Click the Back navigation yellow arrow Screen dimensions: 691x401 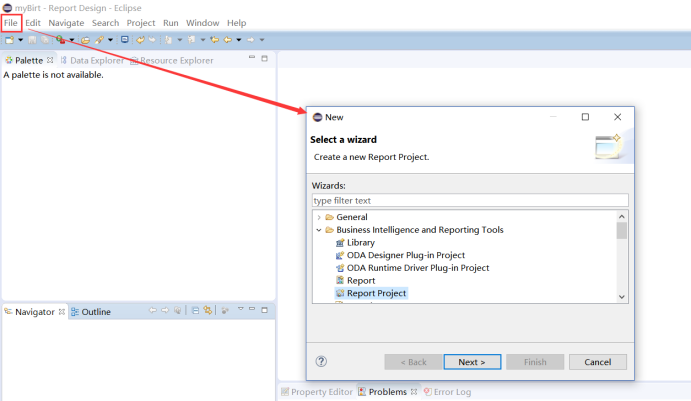[x=227, y=40]
